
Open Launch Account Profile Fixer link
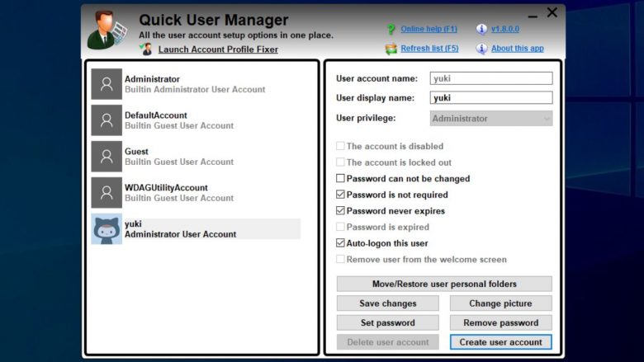(218, 49)
